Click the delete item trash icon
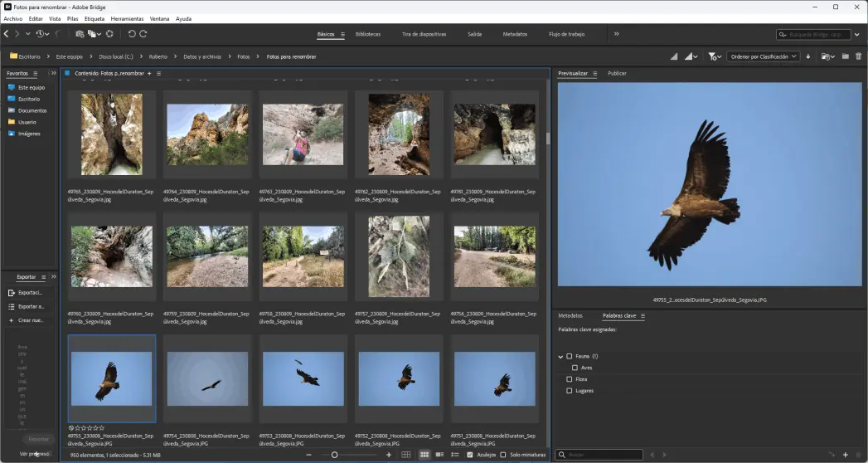Viewport: 868px width, 463px height. [x=858, y=56]
